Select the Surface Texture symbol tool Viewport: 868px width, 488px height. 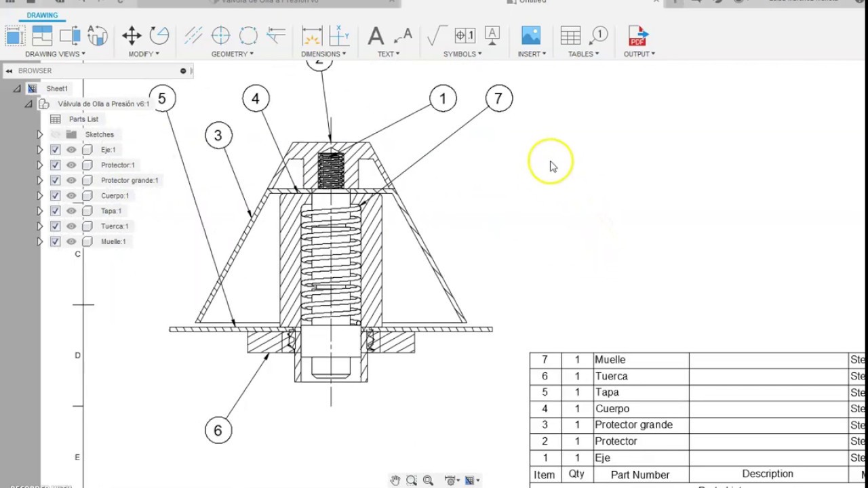pos(437,35)
